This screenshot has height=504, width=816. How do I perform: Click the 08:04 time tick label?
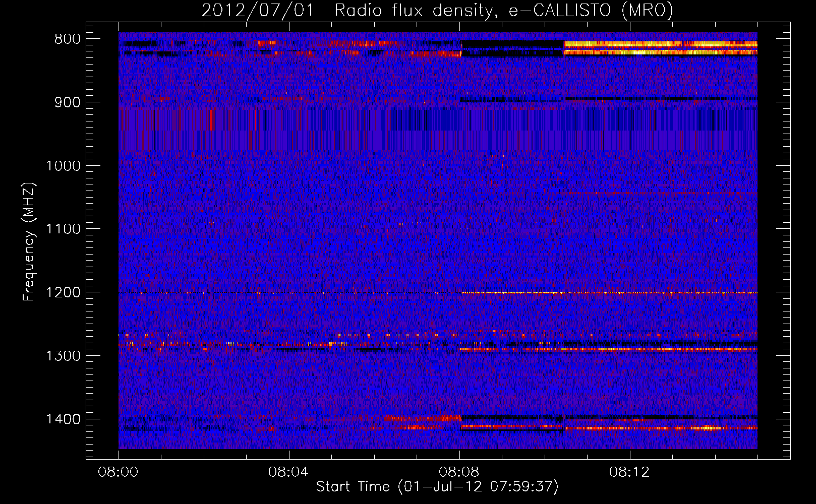pyautogui.click(x=288, y=472)
